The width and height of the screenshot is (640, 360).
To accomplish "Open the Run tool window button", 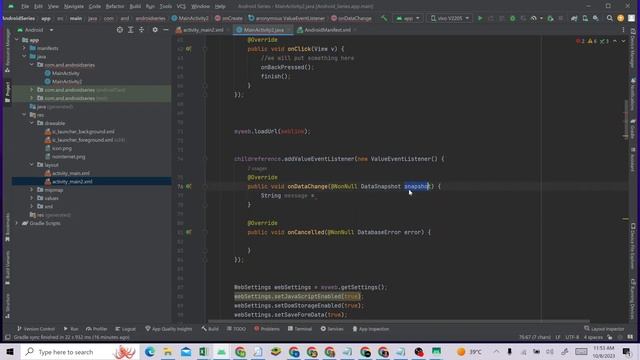I will (x=71, y=329).
